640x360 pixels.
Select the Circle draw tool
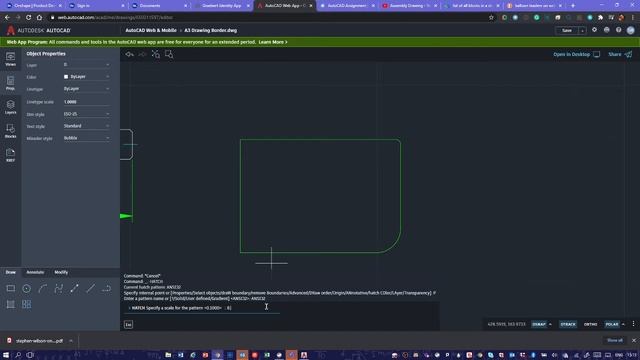coord(27,289)
